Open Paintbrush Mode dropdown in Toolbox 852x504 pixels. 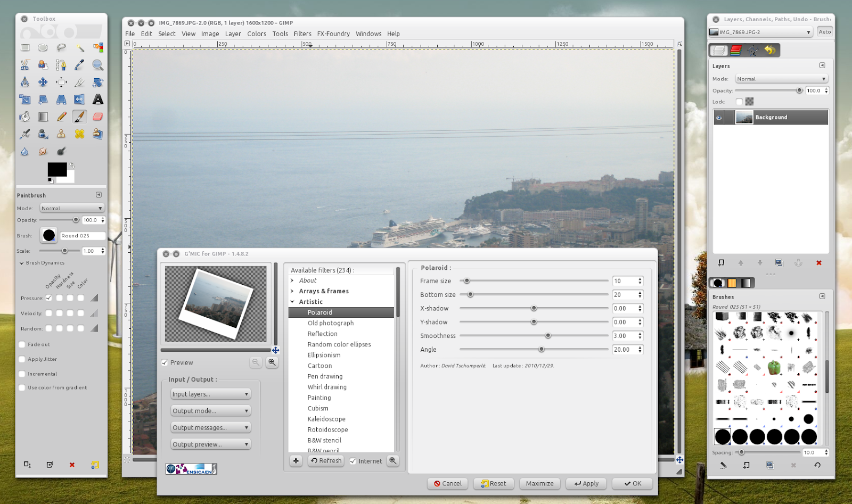(72, 209)
